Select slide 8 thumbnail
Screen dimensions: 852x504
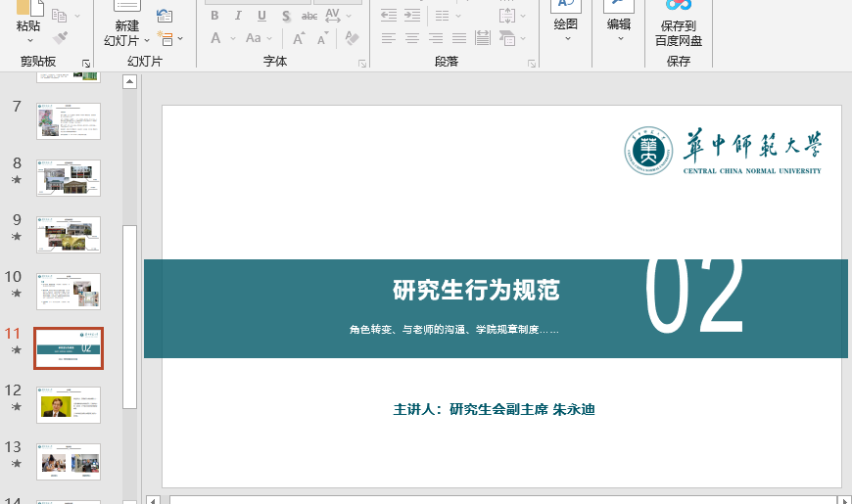[x=69, y=178]
